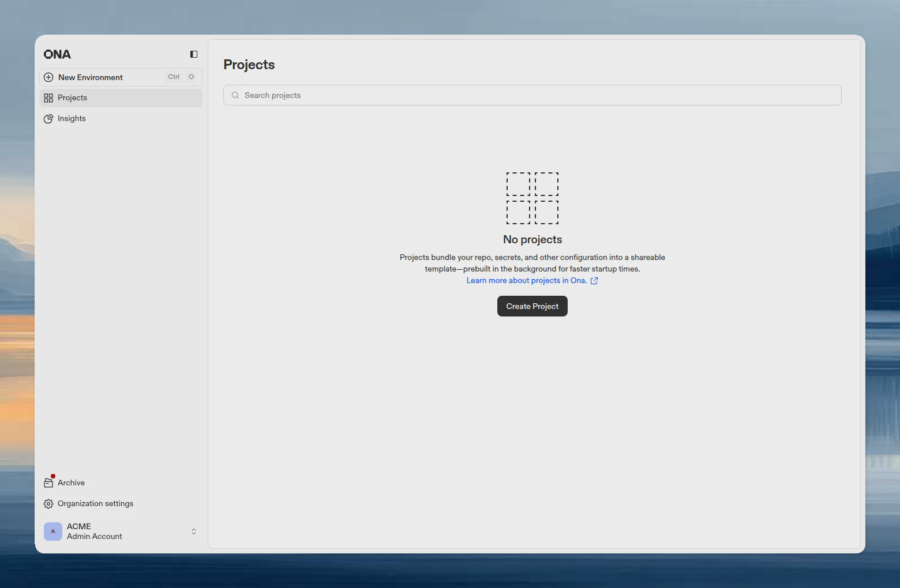Select Projects in the sidebar
Image resolution: width=900 pixels, height=588 pixels.
coord(72,97)
